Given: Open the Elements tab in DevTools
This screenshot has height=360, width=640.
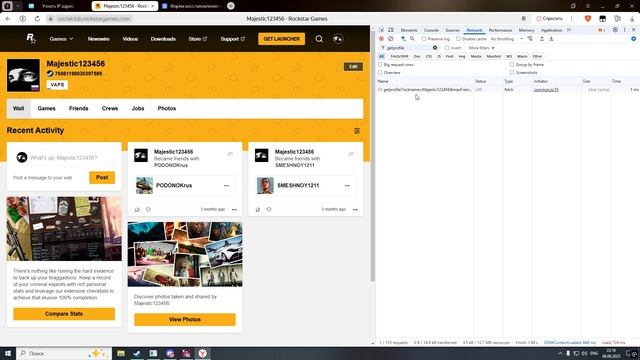Looking at the screenshot, I should (x=409, y=30).
